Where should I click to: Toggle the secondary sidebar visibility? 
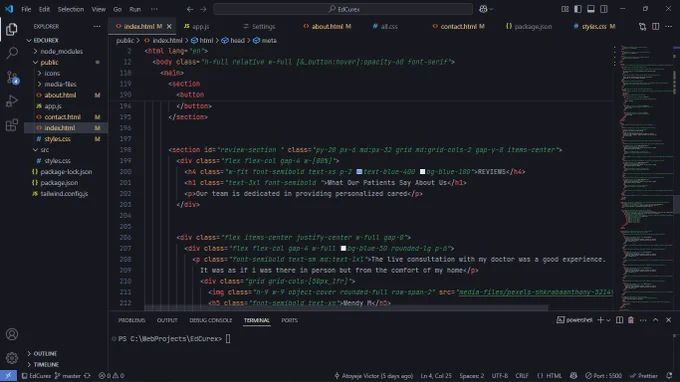604,9
